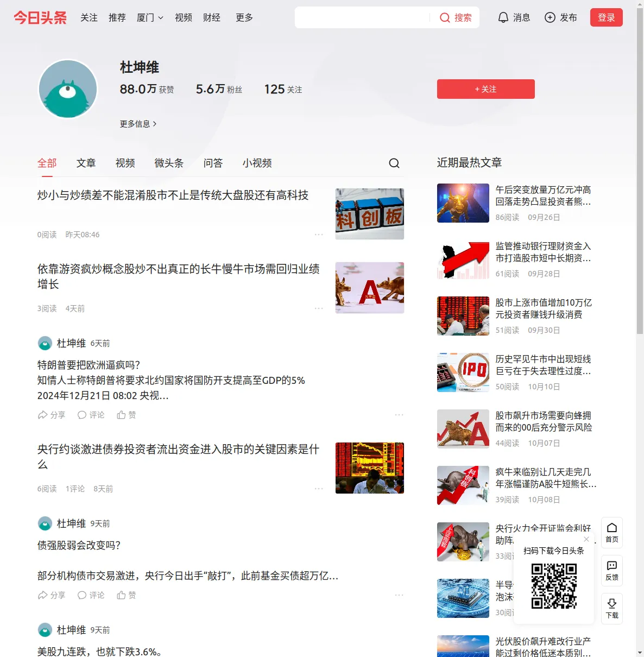Open more options for 依靠游资疯炒 article
Screen dimensions: 644x657
tap(319, 308)
